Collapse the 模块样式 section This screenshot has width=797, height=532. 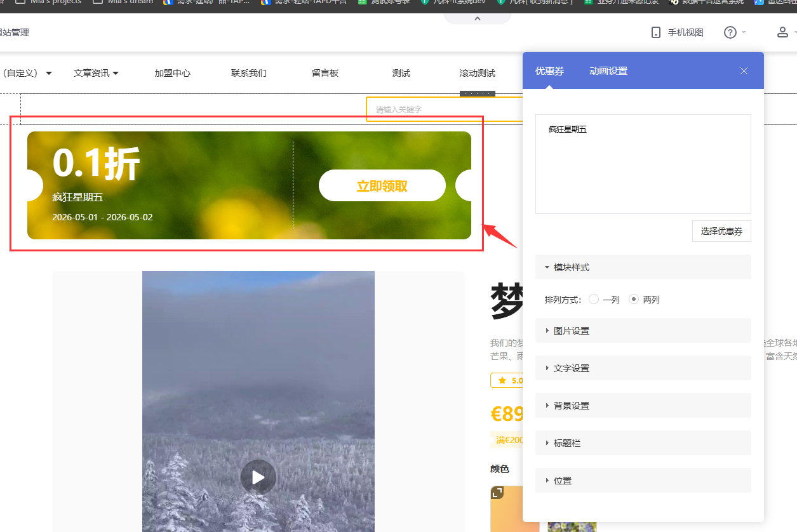pyautogui.click(x=643, y=267)
